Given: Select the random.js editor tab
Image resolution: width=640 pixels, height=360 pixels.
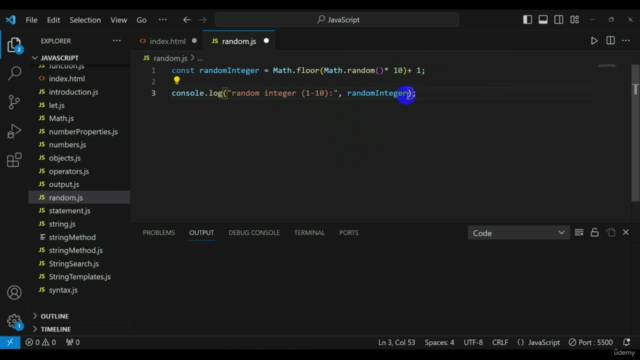Looking at the screenshot, I should (239, 41).
